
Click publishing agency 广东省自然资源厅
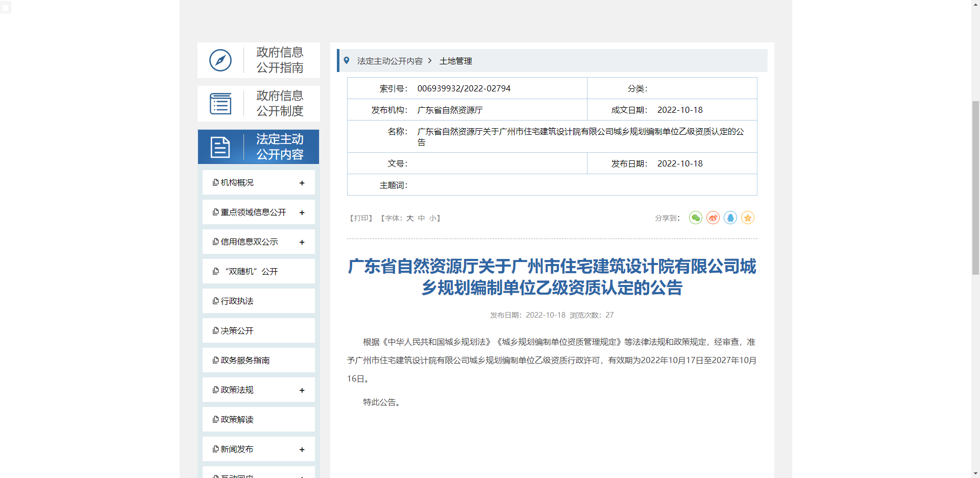[x=450, y=110]
